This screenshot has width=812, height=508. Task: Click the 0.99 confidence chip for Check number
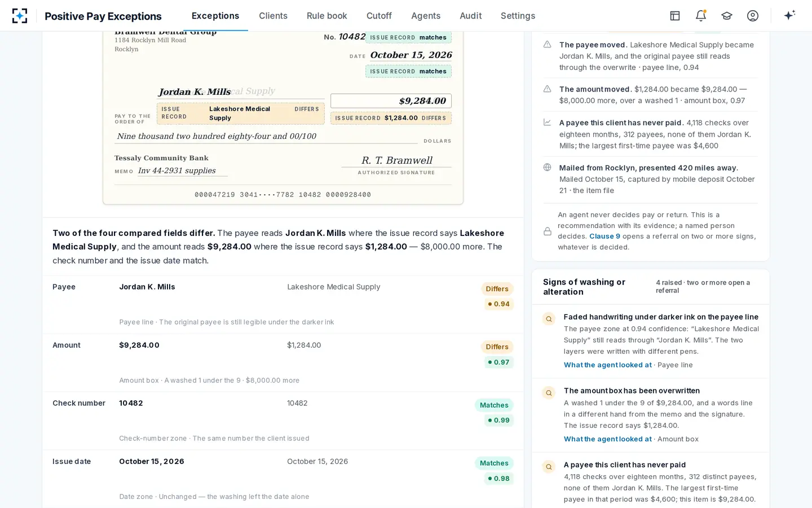(498, 420)
